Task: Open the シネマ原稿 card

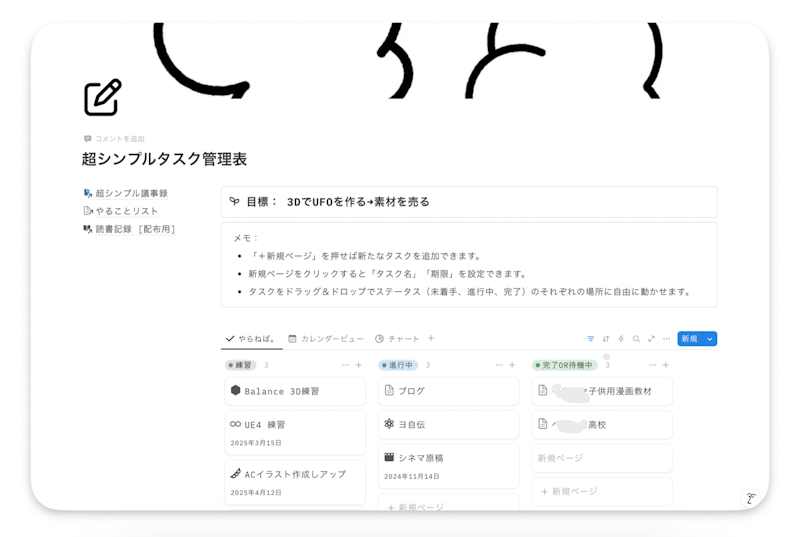Action: (x=448, y=466)
